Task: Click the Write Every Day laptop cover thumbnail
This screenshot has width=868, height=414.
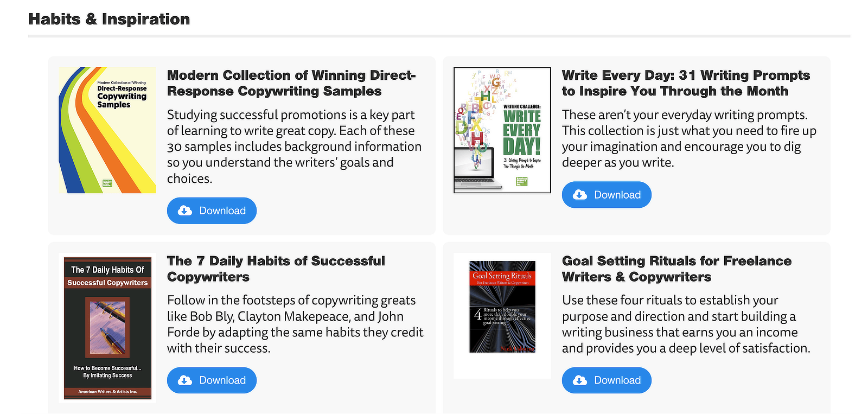Action: 502,130
